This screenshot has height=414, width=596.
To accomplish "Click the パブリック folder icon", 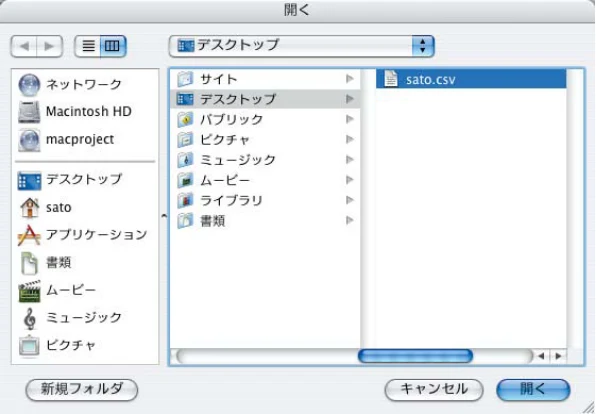I will point(185,119).
